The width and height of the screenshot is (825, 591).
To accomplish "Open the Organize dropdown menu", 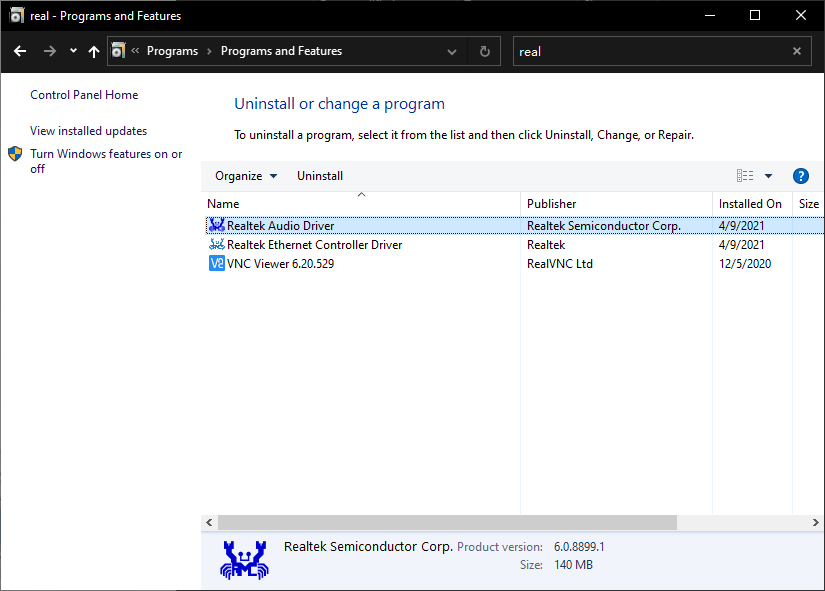I will coord(246,176).
